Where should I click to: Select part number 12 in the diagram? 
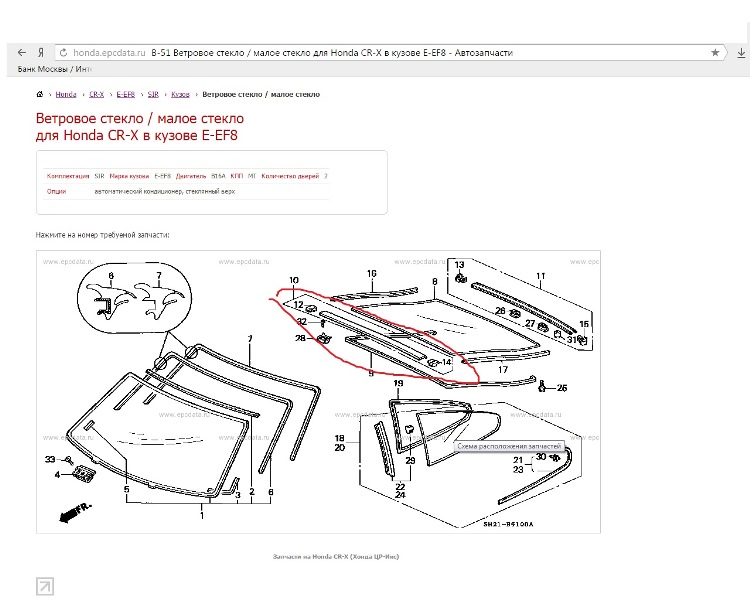[x=298, y=305]
